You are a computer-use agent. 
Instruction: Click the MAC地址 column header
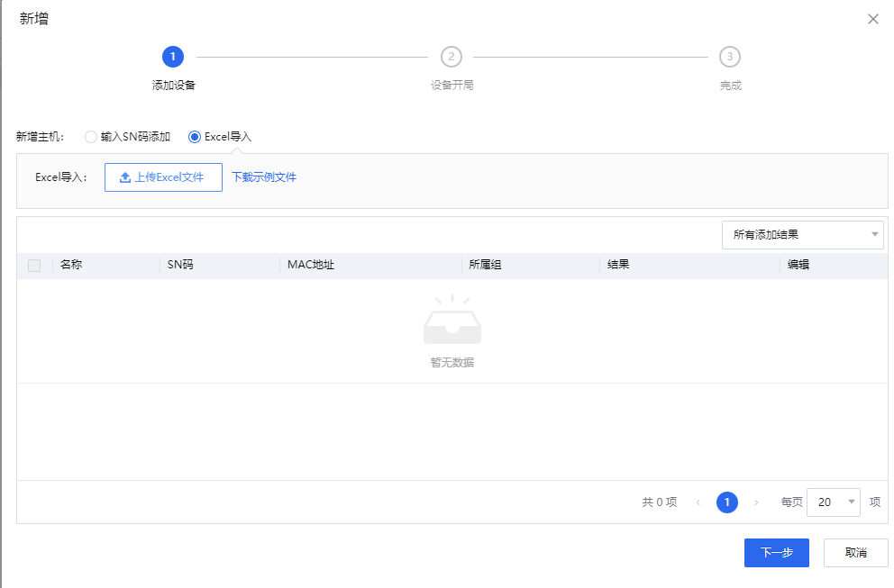pyautogui.click(x=311, y=266)
